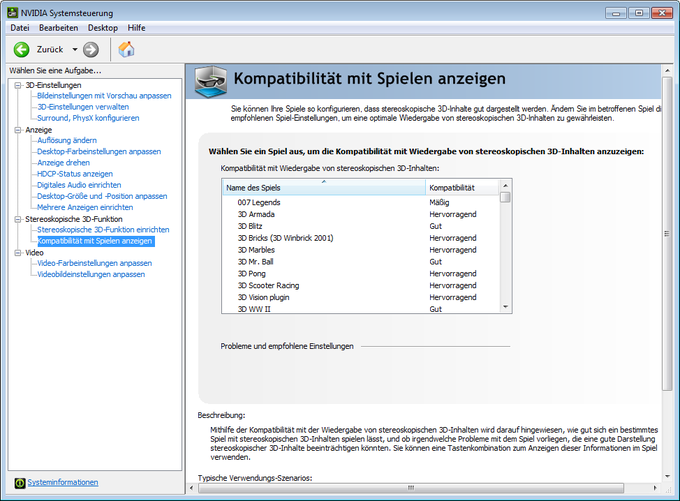Click the horizontal scrollbar thumb
This screenshot has width=680, height=501.
coord(411,488)
